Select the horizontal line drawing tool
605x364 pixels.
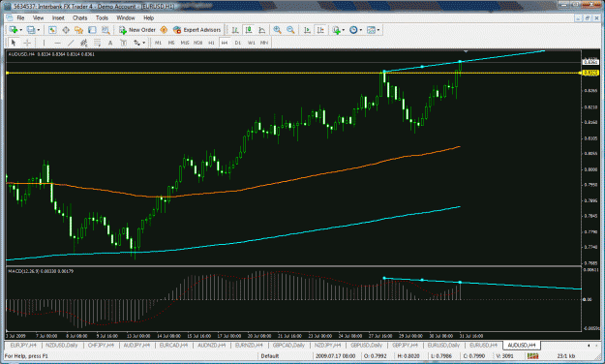pos(57,43)
